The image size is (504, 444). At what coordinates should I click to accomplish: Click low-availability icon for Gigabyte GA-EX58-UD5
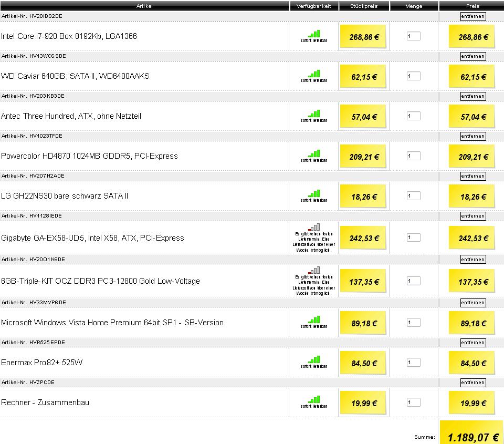[314, 227]
